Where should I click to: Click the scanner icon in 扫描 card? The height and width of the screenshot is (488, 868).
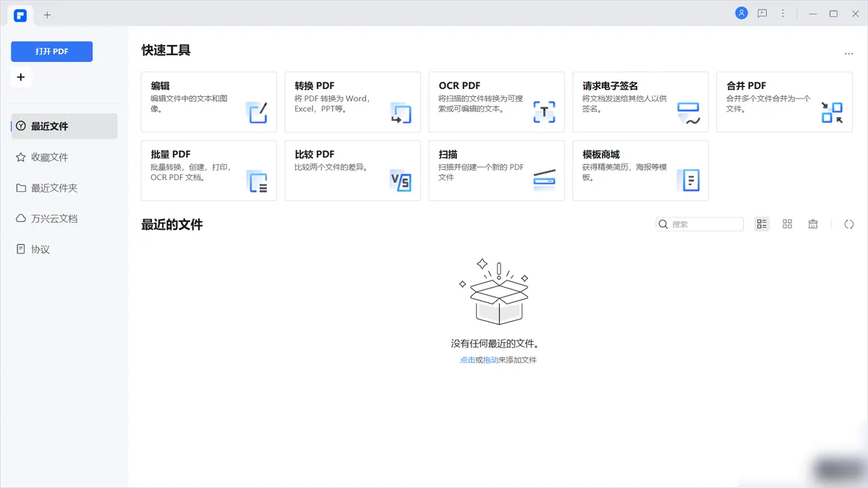(x=545, y=179)
